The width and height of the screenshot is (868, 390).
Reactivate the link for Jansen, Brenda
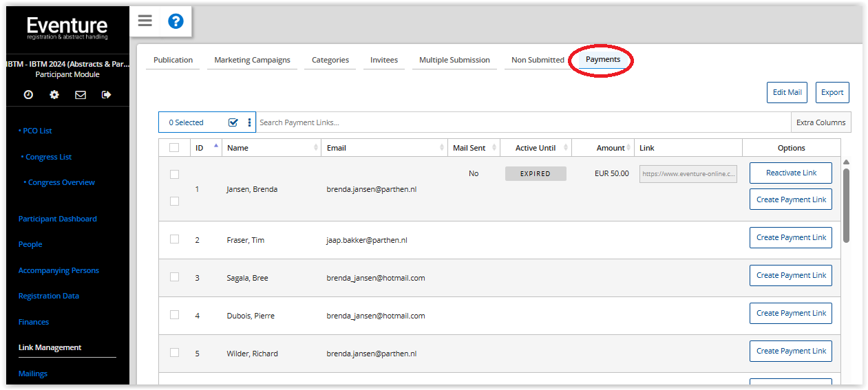click(x=791, y=173)
